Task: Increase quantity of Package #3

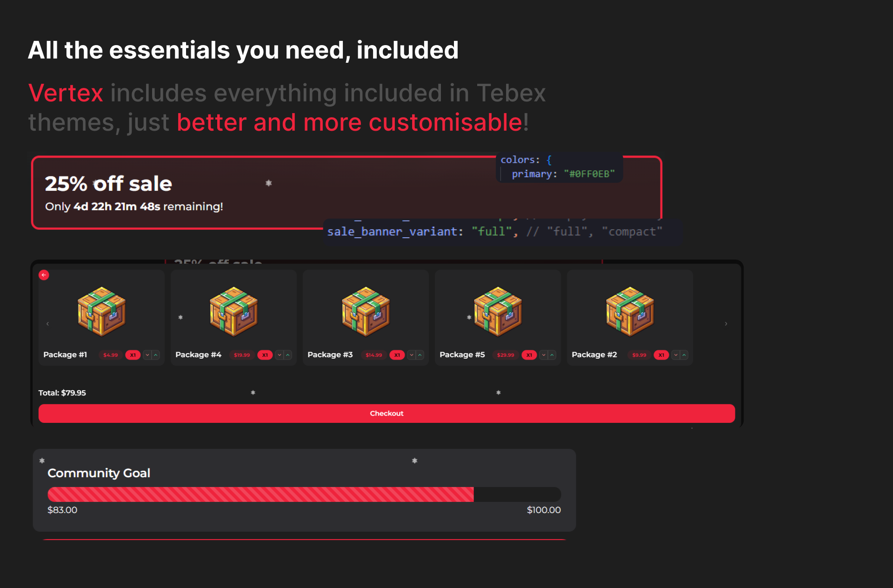Action: [420, 355]
